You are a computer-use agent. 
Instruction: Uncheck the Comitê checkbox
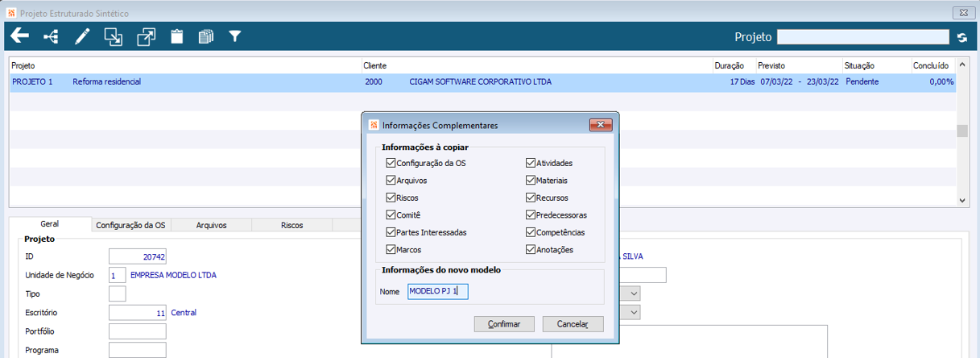point(391,215)
